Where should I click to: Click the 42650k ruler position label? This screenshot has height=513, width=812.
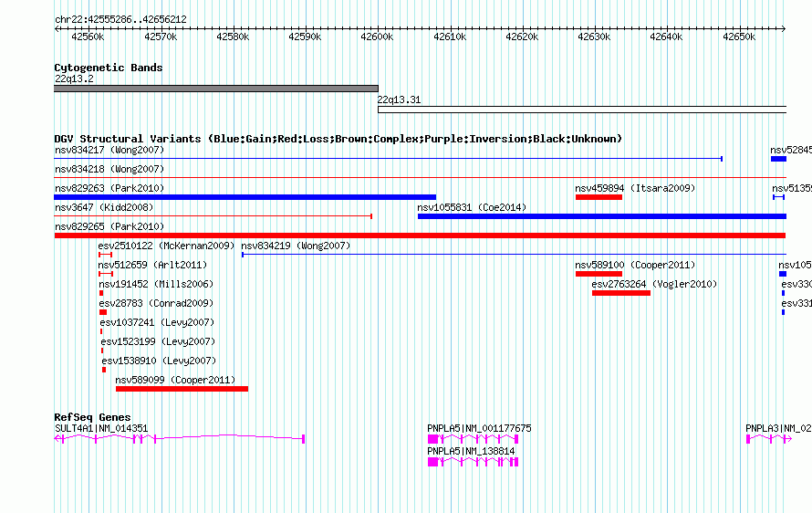738,37
